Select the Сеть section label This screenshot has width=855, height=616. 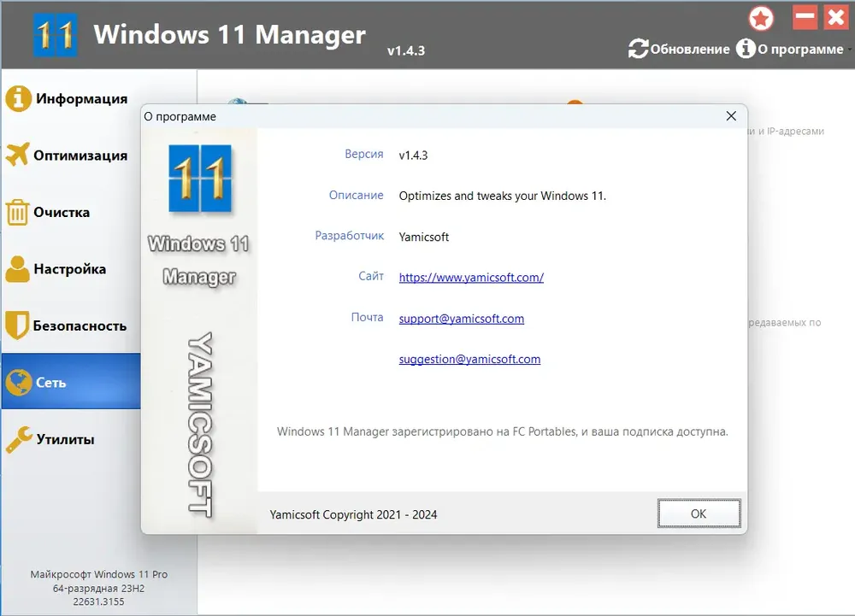tap(50, 383)
